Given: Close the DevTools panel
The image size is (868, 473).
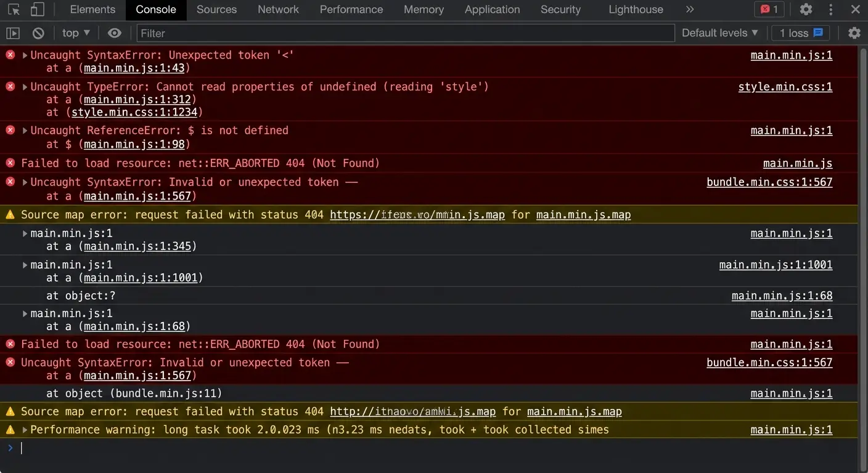Looking at the screenshot, I should coord(855,10).
